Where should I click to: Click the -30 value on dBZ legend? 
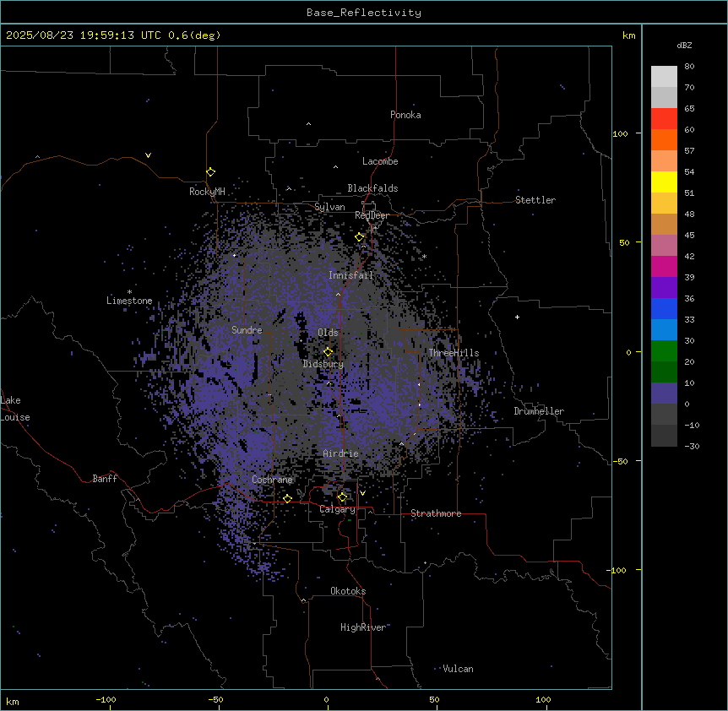(x=692, y=446)
